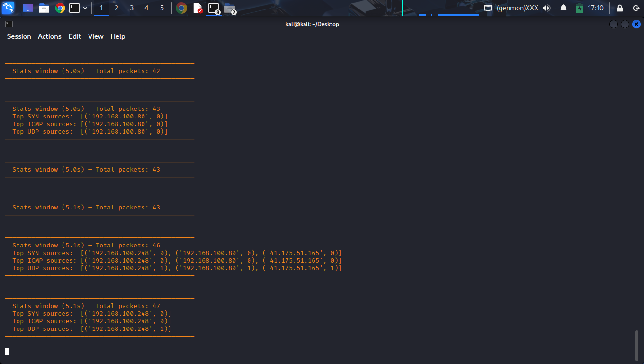The height and width of the screenshot is (364, 644).
Task: Launch Chrome from the panel launcher
Action: click(x=60, y=8)
